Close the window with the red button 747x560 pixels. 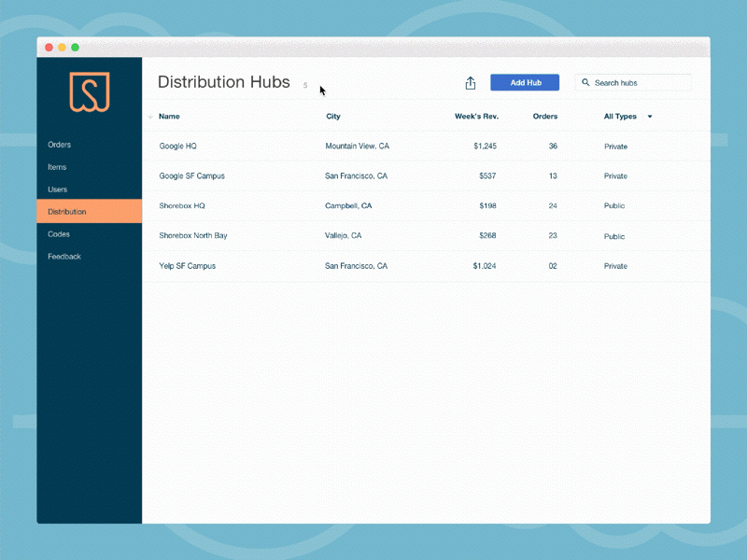(x=49, y=48)
